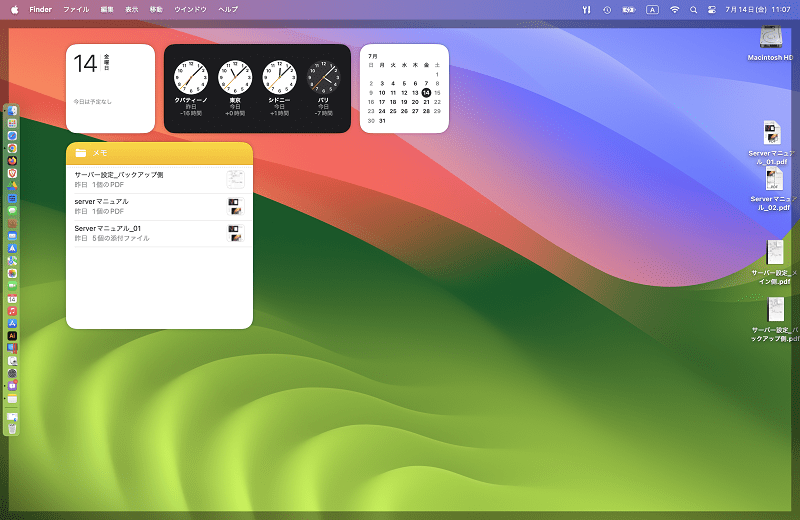Open Time Machine status in menu bar
800x520 pixels.
pyautogui.click(x=607, y=9)
